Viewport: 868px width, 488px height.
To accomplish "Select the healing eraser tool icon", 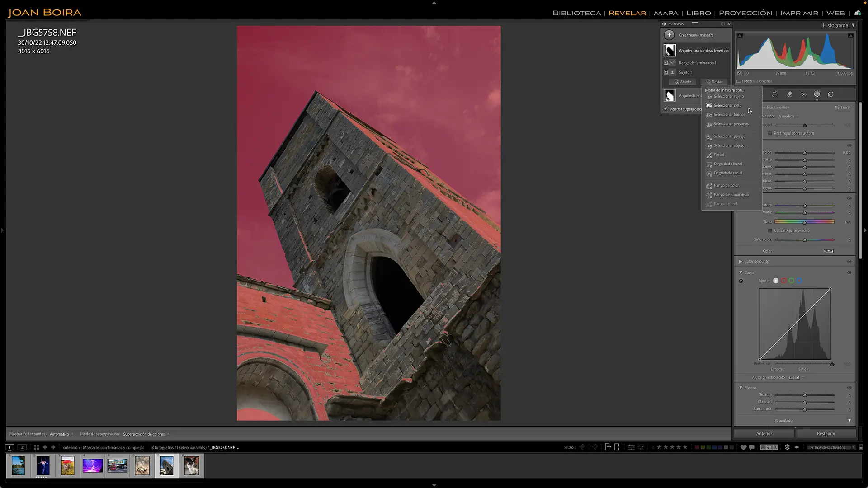I will [789, 94].
